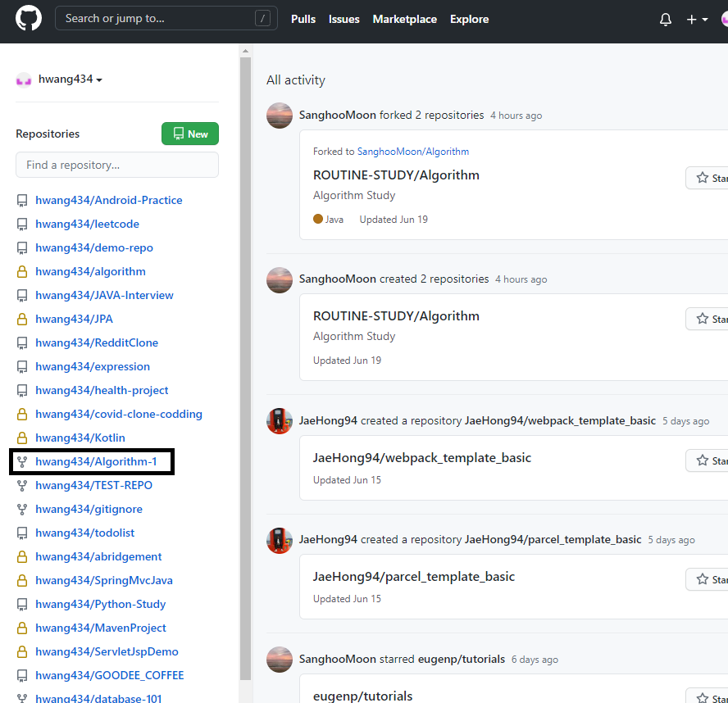728x703 pixels.
Task: Click fork icon beside hwang434/TEST-REPO
Action: click(x=22, y=485)
